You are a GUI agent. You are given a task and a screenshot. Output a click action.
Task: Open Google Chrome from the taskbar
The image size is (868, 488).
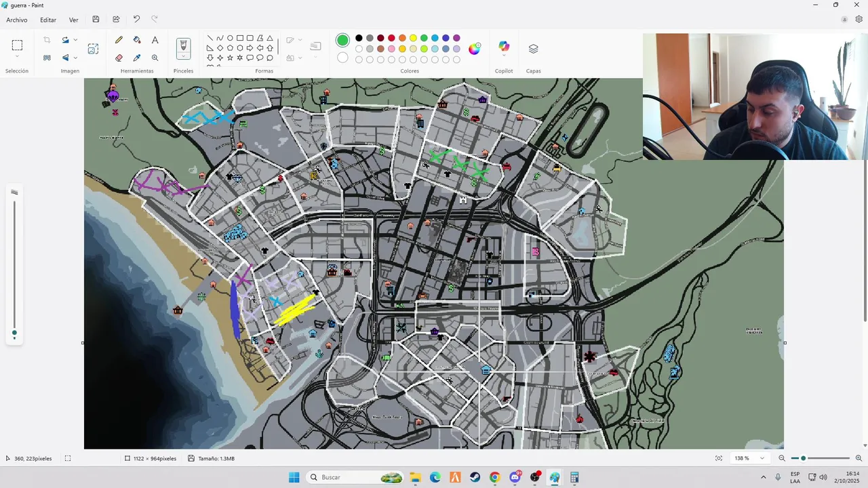(494, 477)
